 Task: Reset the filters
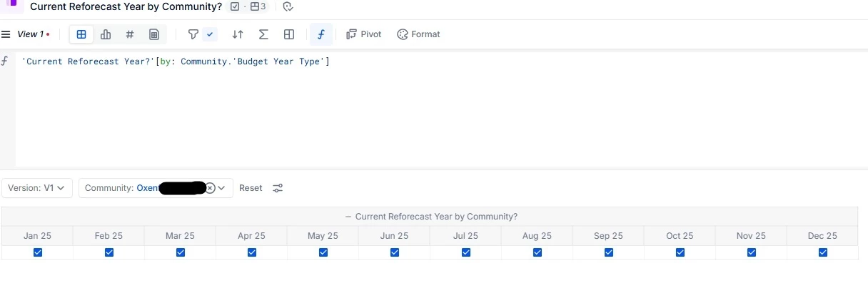tap(251, 188)
